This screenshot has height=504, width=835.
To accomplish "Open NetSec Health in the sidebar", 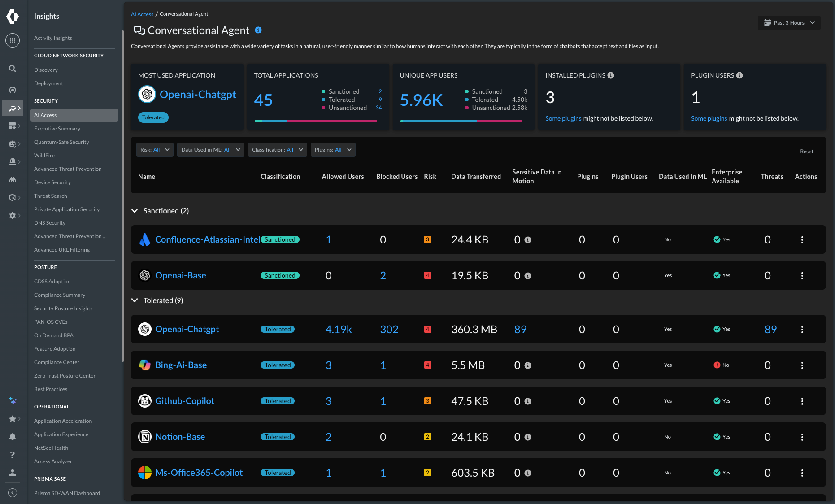I will pyautogui.click(x=51, y=448).
